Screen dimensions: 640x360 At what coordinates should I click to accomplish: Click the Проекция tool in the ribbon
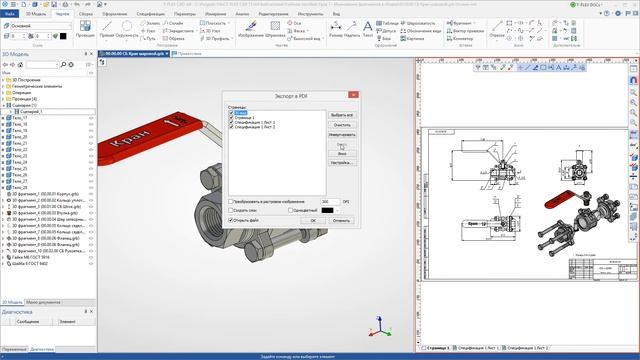coord(85,29)
